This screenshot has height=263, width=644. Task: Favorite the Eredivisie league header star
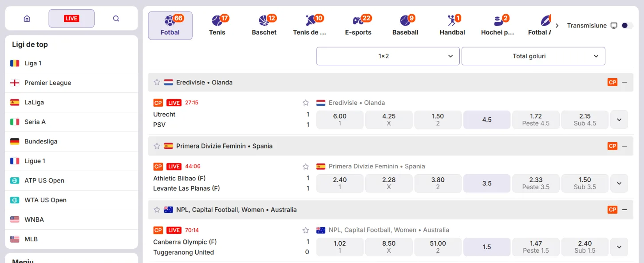coord(157,82)
